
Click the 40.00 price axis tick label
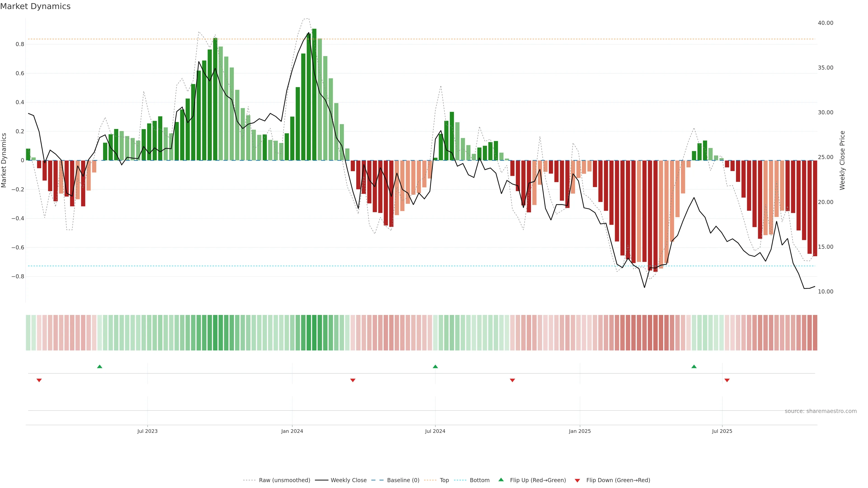(x=825, y=23)
